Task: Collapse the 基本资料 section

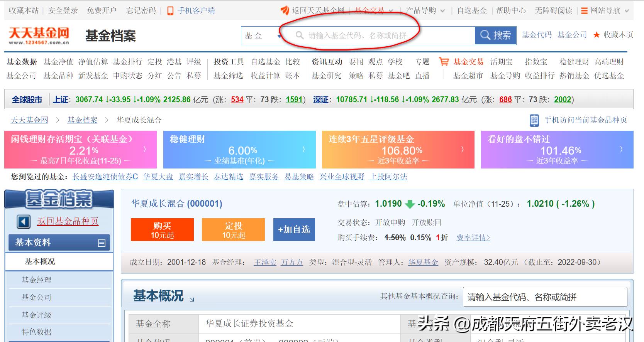Action: point(102,243)
